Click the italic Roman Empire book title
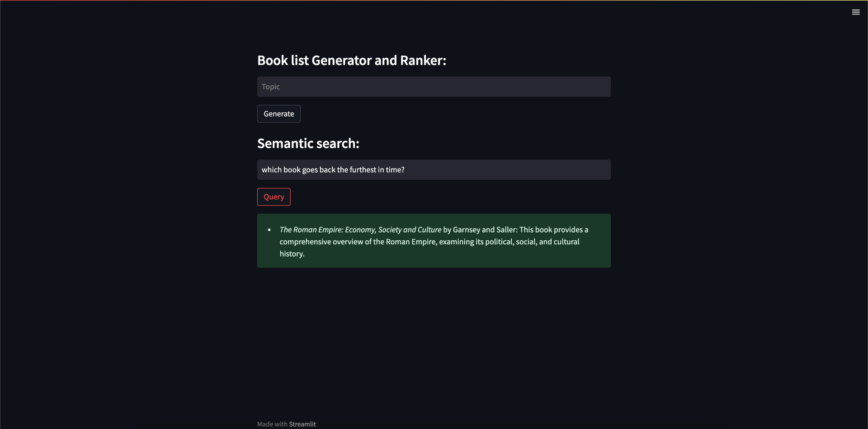868x429 pixels. click(x=360, y=230)
